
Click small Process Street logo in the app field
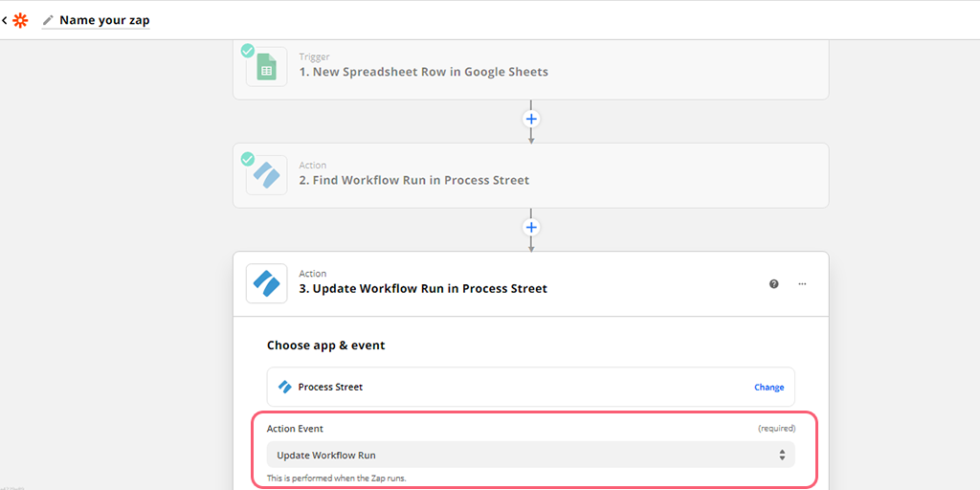coord(285,387)
